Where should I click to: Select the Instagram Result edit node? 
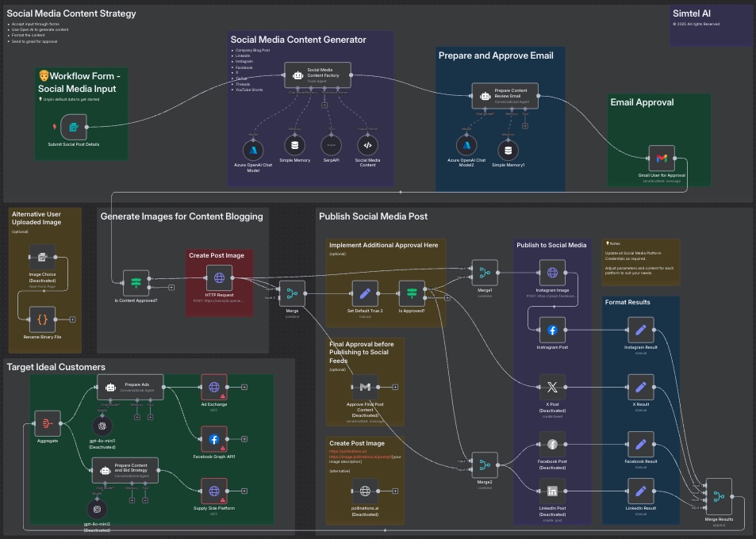(x=641, y=330)
